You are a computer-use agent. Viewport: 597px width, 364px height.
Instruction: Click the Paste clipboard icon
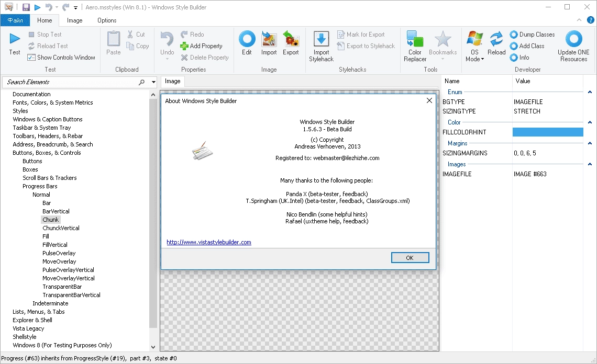[114, 38]
